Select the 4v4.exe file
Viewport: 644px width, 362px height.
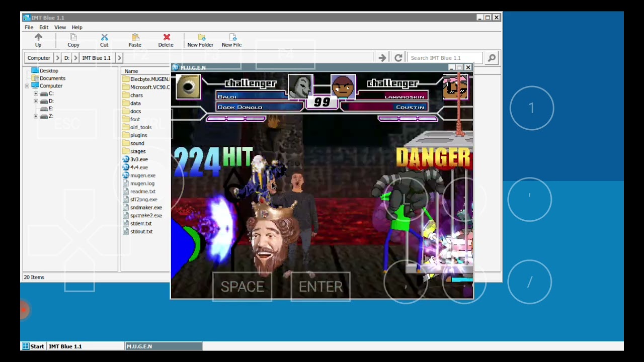pyautogui.click(x=135, y=167)
